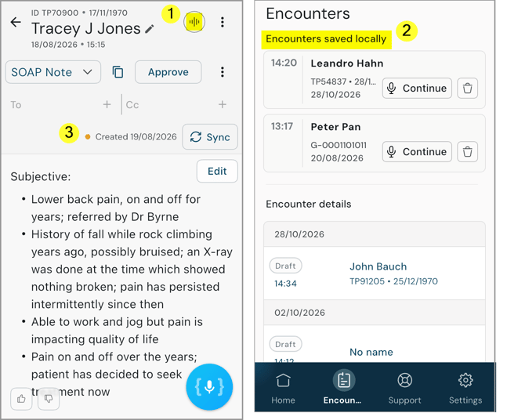Click the 14:34 encounter time
The image size is (525, 420).
click(285, 284)
